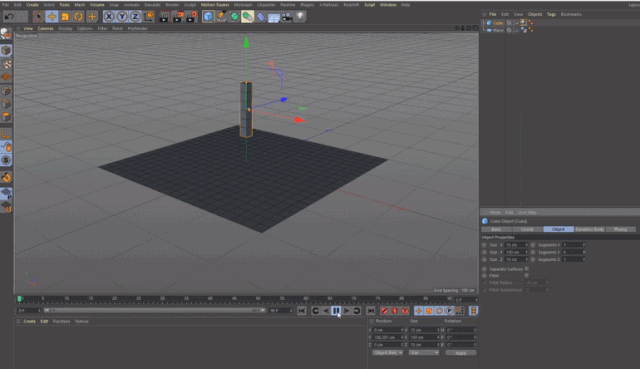Open the spline pen tool icon
This screenshot has width=640, height=369.
coord(222,16)
